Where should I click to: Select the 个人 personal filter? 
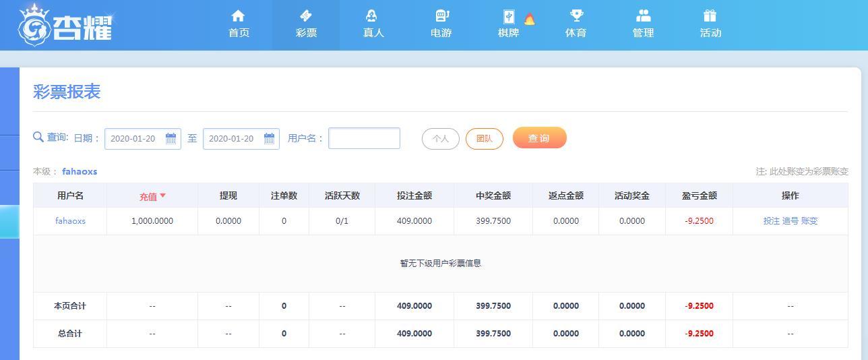[441, 139]
